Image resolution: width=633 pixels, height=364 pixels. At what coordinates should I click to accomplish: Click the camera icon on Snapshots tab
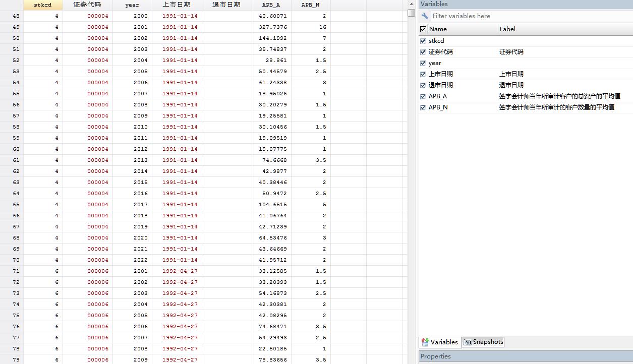[x=468, y=342]
